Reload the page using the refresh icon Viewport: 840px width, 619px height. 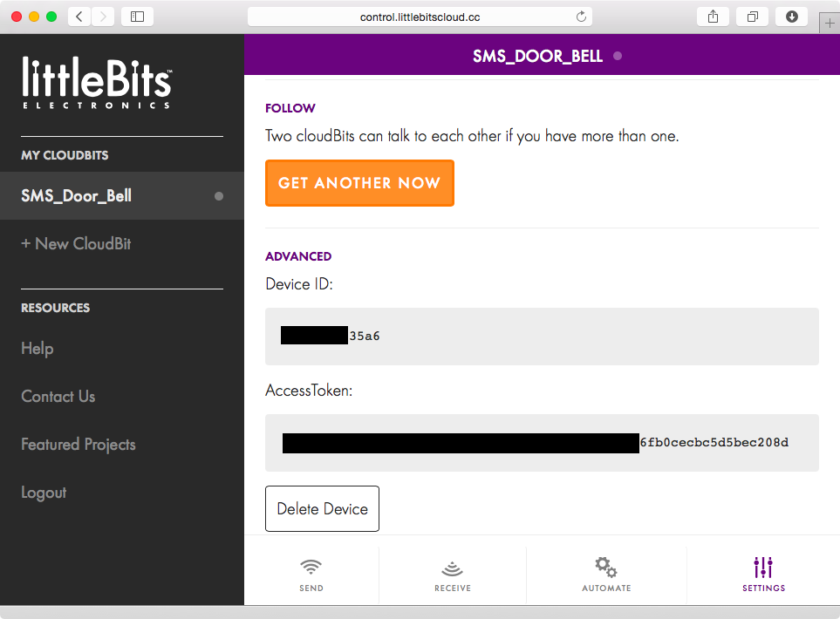[x=581, y=17]
